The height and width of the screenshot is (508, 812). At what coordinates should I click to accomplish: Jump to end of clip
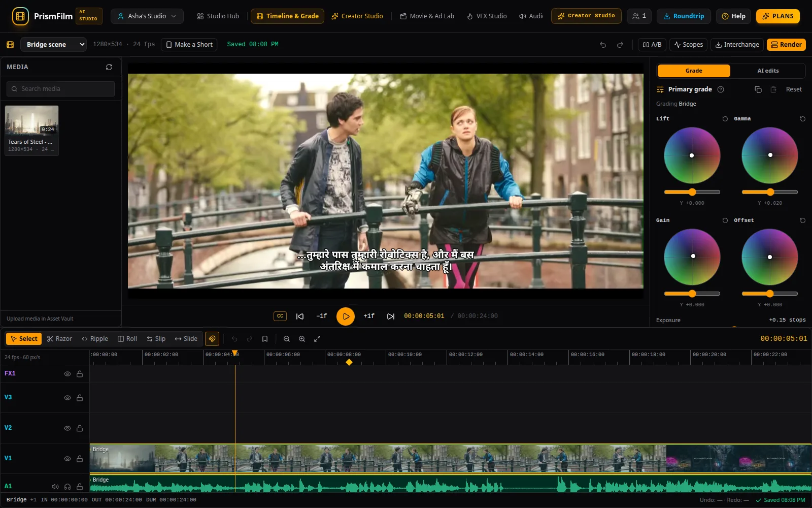point(390,316)
